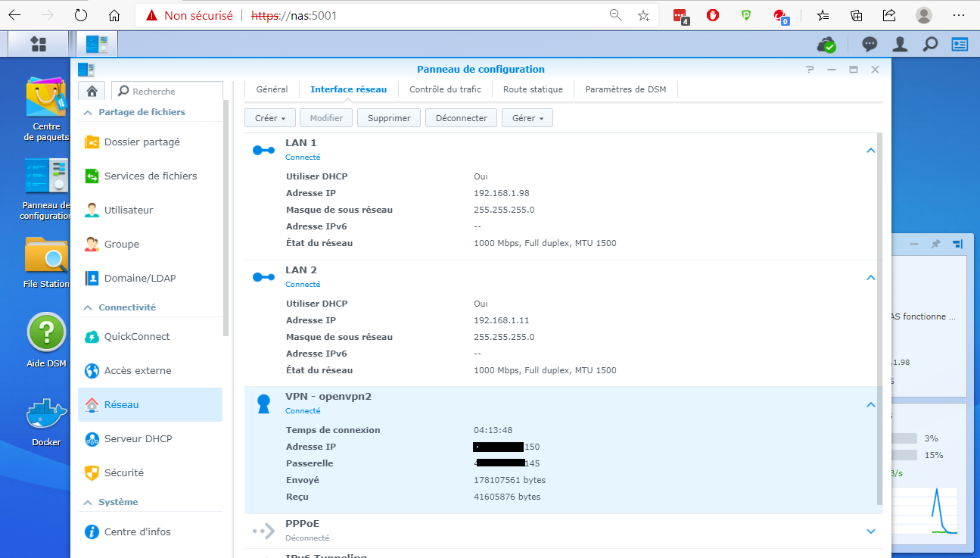Click the Déconnecter button
Viewport: 980px width, 558px height.
(461, 118)
